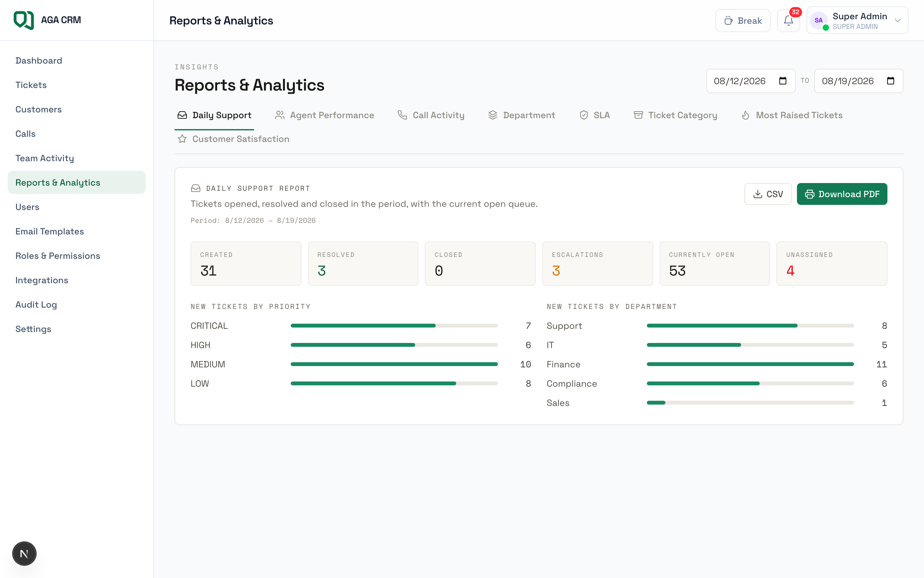This screenshot has width=924, height=578.
Task: Open the Customer Satisfaction tab
Action: coord(233,139)
